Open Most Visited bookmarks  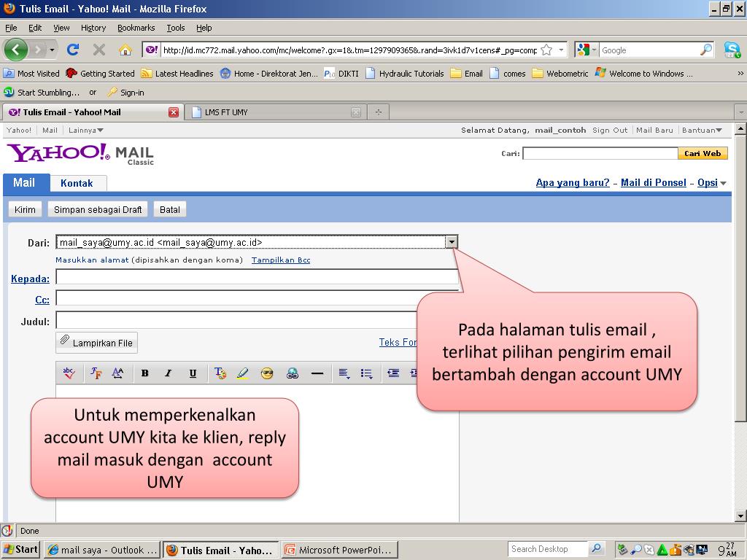click(31, 74)
